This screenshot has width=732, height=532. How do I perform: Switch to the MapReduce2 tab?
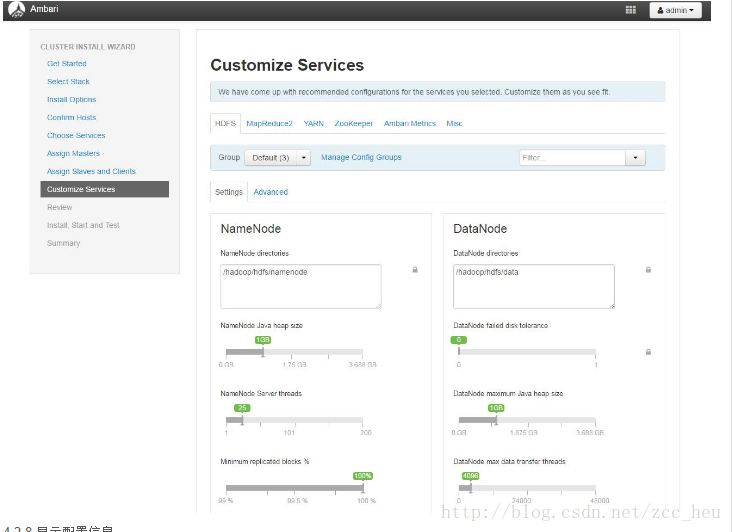click(269, 123)
